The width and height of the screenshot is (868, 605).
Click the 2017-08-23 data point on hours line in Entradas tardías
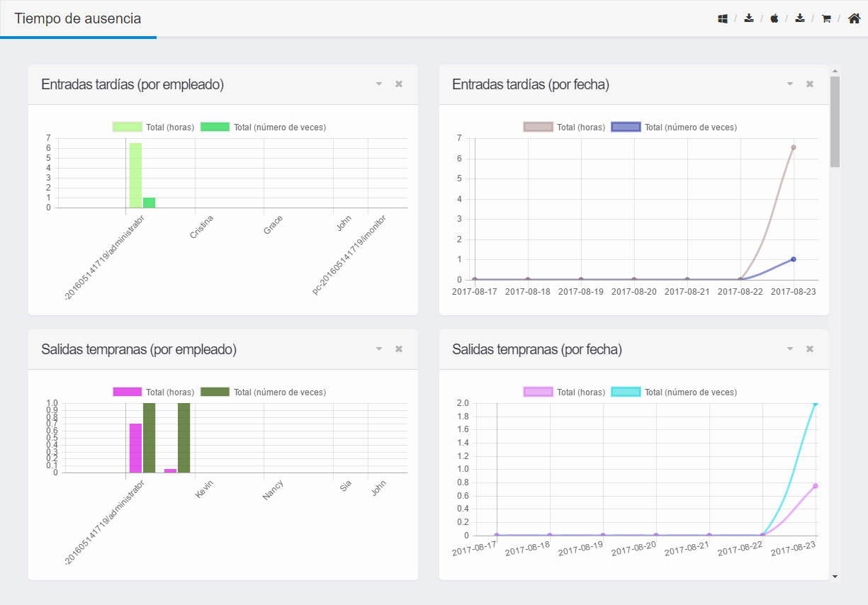pyautogui.click(x=794, y=147)
